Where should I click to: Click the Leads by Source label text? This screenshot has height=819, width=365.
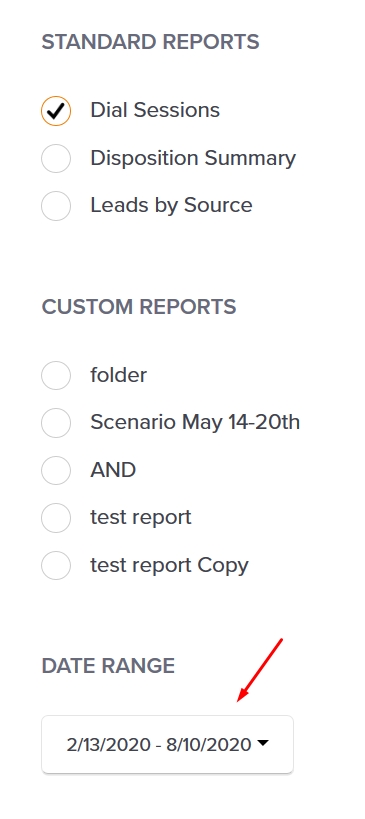(x=171, y=205)
